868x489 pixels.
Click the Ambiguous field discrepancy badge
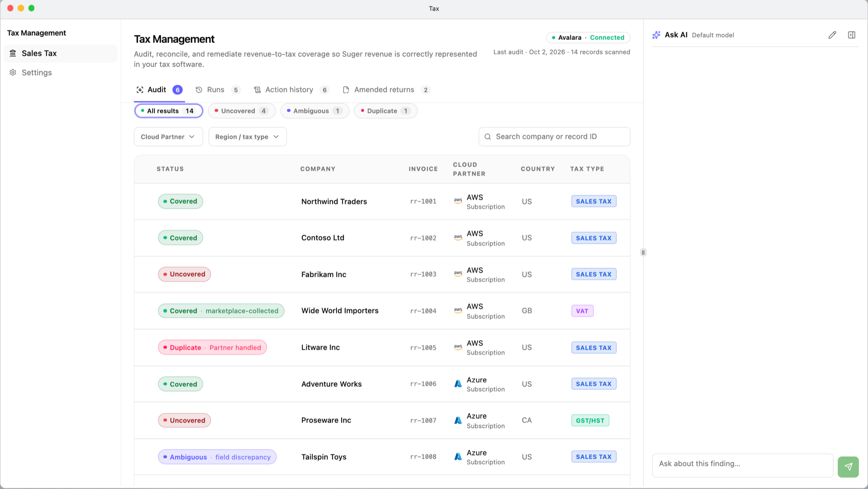pyautogui.click(x=217, y=457)
